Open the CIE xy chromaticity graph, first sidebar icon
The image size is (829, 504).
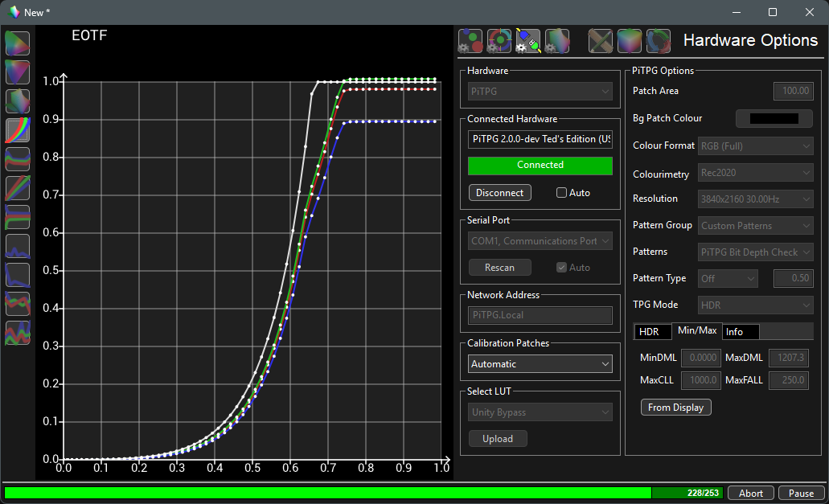pyautogui.click(x=18, y=43)
